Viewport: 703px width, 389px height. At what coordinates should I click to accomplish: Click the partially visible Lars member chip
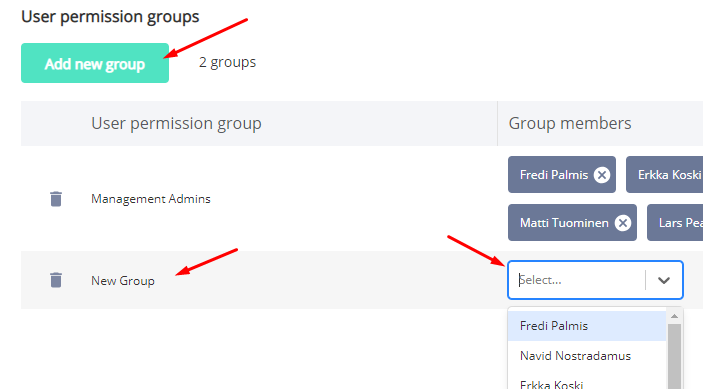[x=675, y=223]
